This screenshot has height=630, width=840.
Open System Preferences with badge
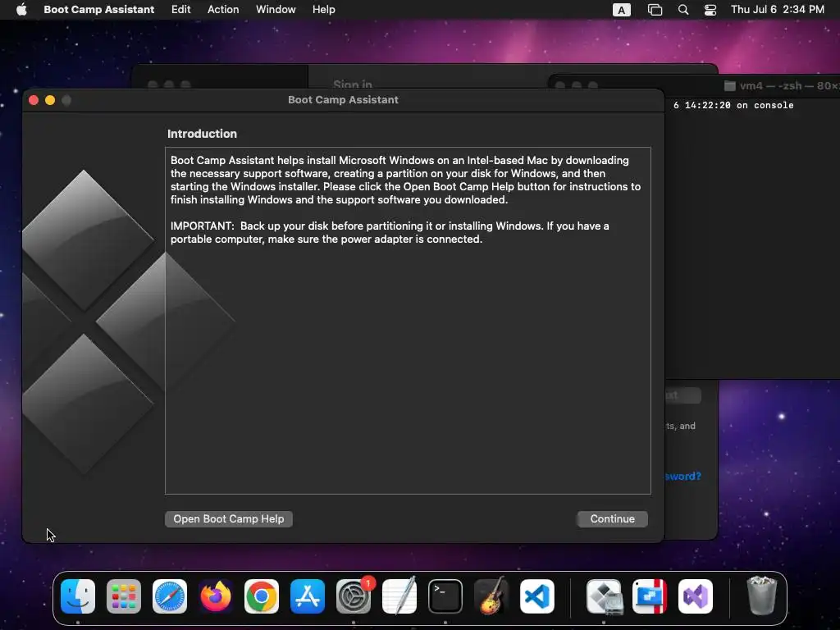[354, 596]
